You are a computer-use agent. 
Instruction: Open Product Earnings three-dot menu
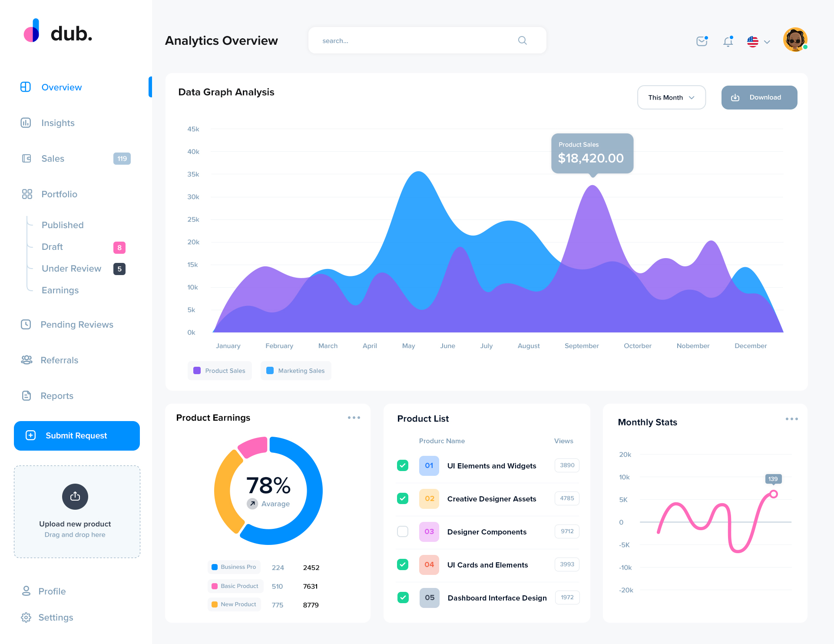[x=354, y=418]
